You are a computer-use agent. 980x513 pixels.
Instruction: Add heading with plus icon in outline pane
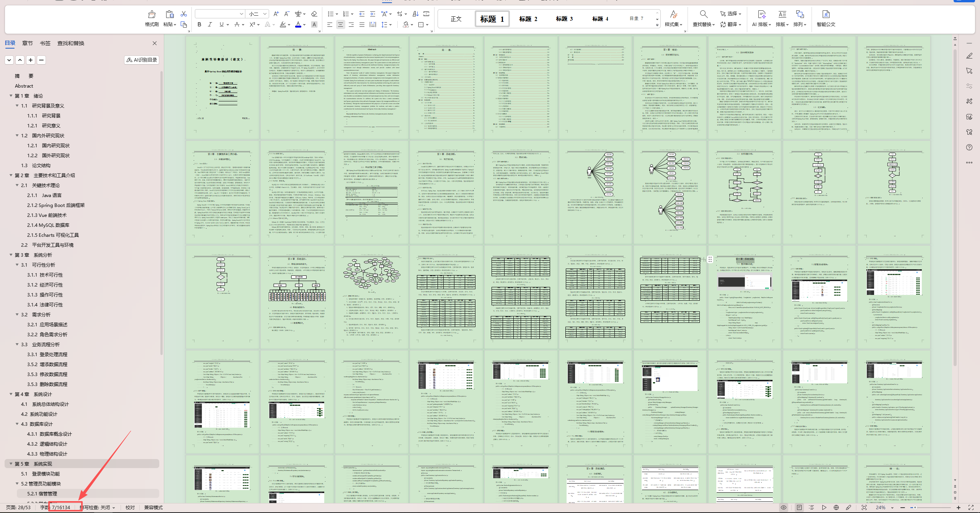[31, 60]
